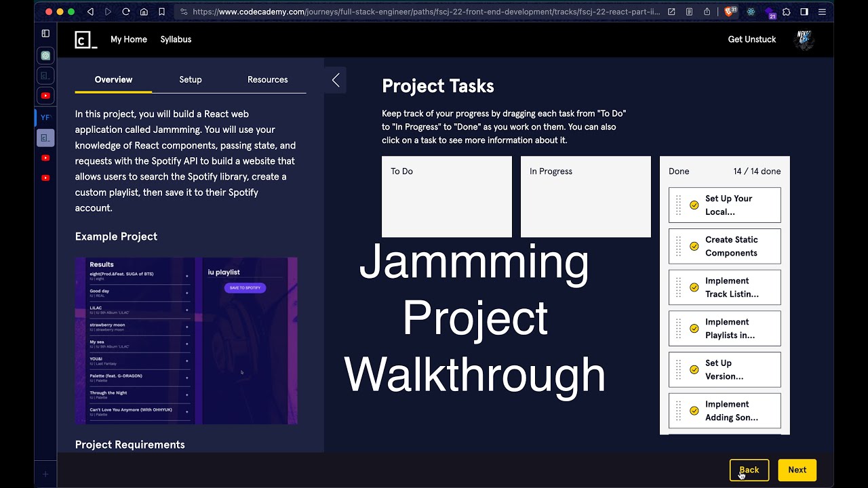Click the open-in-app icon in the address bar
The image size is (868, 488).
point(671,12)
